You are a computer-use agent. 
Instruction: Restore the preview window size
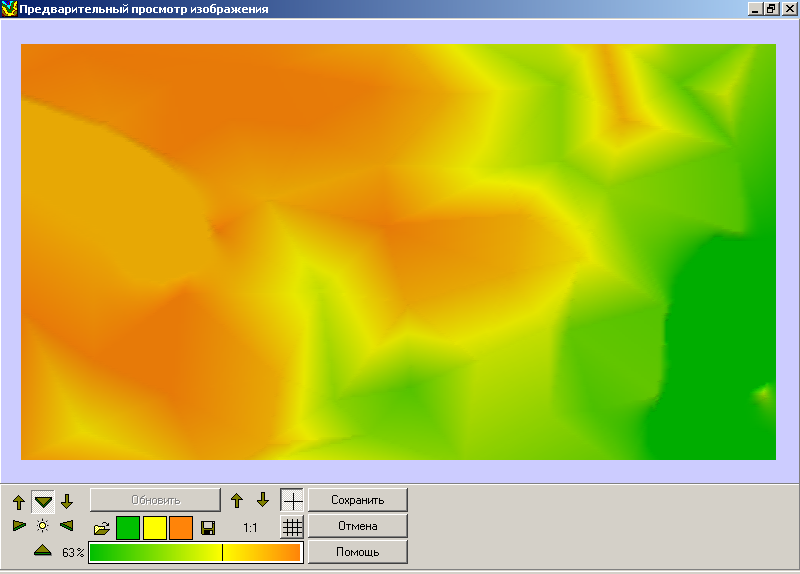click(x=771, y=9)
